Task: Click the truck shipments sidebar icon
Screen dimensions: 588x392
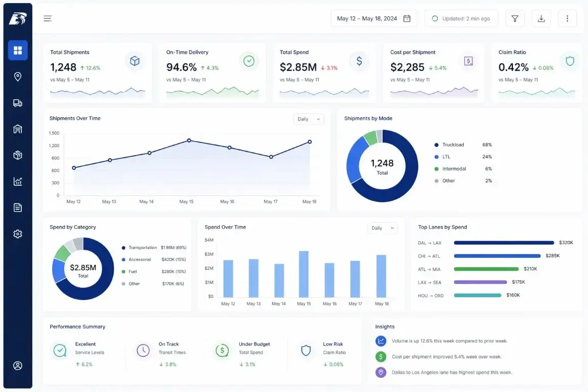Action: click(x=18, y=103)
